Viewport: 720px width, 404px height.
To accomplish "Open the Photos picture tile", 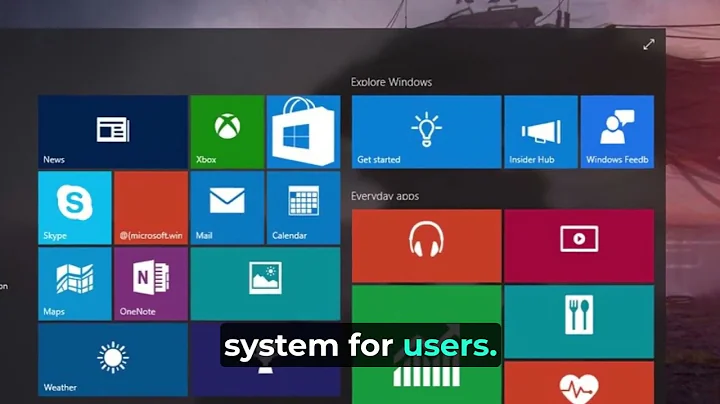I will [265, 284].
